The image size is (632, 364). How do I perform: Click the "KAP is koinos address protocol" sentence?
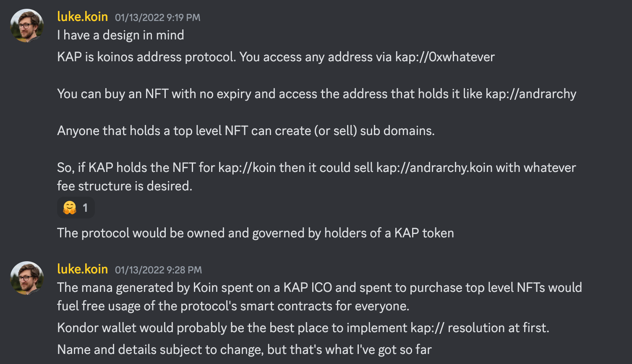(x=147, y=57)
